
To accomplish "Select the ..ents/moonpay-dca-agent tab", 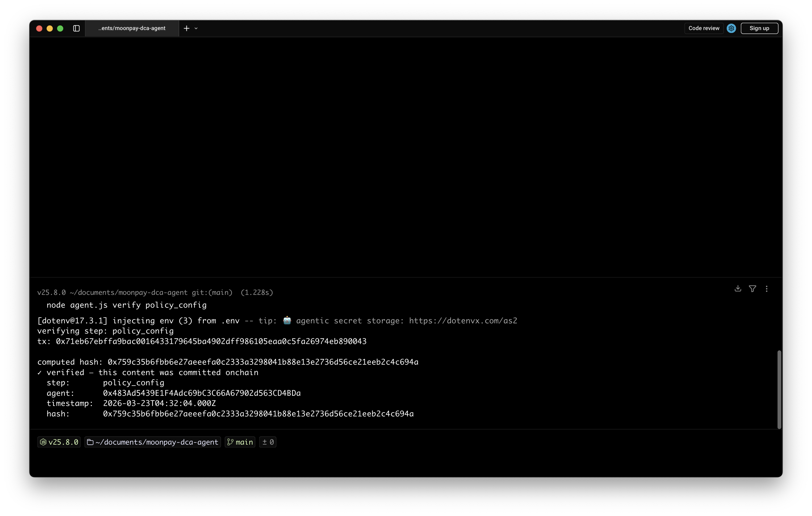I will coord(132,28).
